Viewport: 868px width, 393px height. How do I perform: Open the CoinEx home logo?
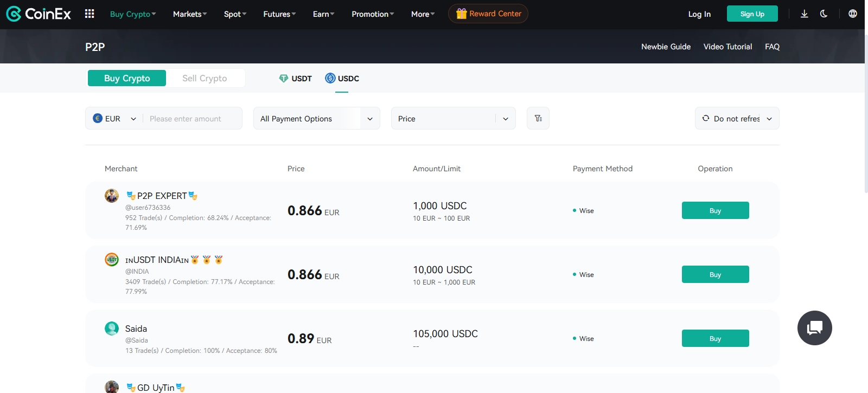click(39, 14)
